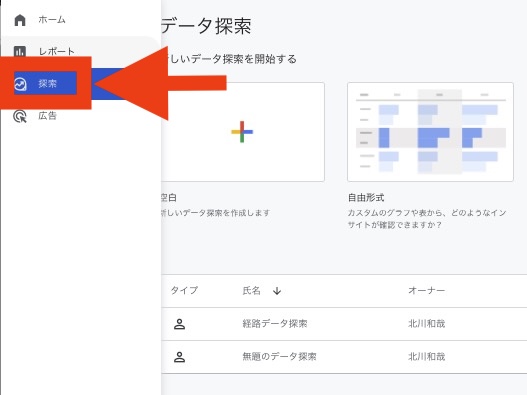Select the 空白 template label
527x395 pixels.
(x=169, y=198)
